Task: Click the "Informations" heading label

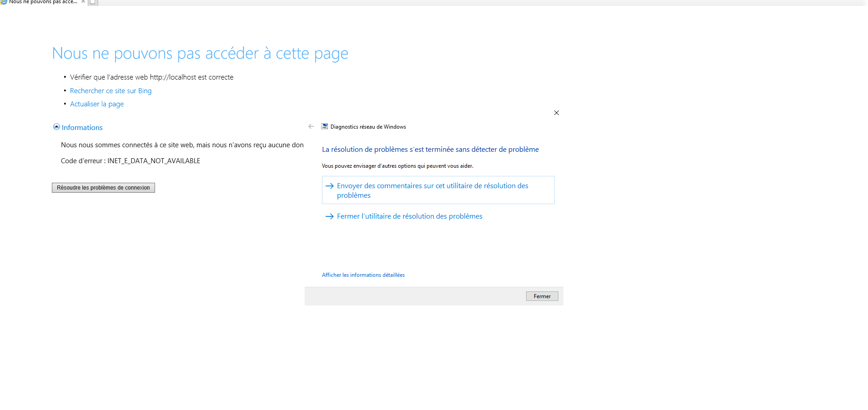Action: 82,128
